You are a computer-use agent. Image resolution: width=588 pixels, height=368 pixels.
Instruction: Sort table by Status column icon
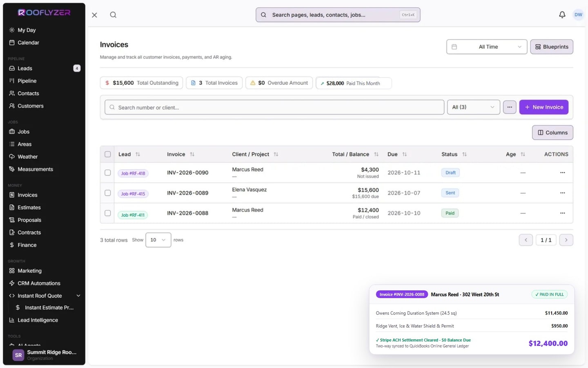click(x=464, y=154)
